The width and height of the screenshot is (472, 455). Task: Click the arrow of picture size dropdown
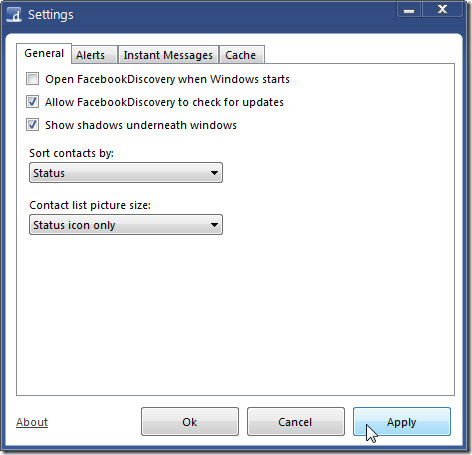pos(214,225)
